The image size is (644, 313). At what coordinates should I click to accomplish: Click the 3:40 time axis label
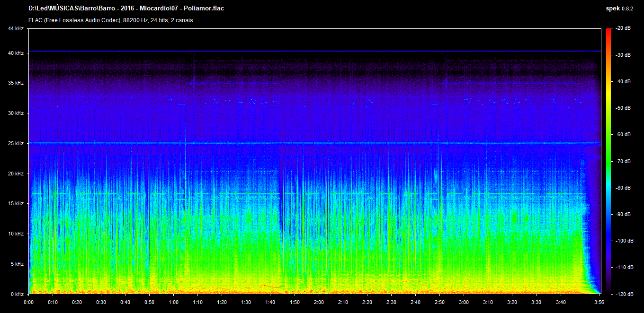coord(560,302)
